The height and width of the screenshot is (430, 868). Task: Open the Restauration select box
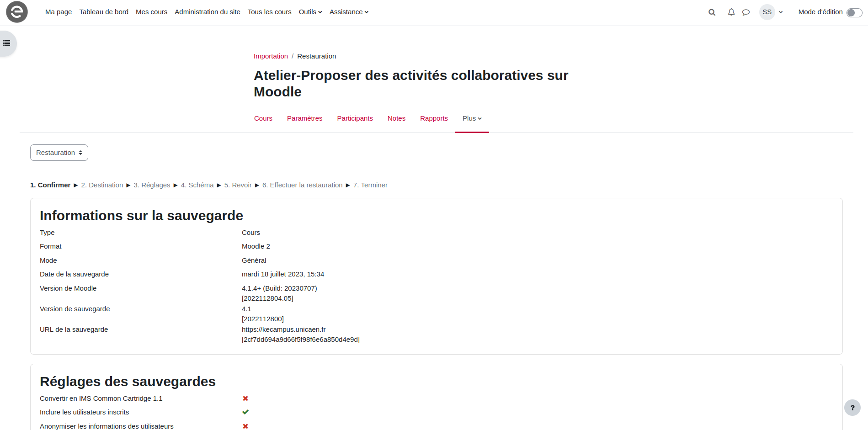(x=59, y=153)
